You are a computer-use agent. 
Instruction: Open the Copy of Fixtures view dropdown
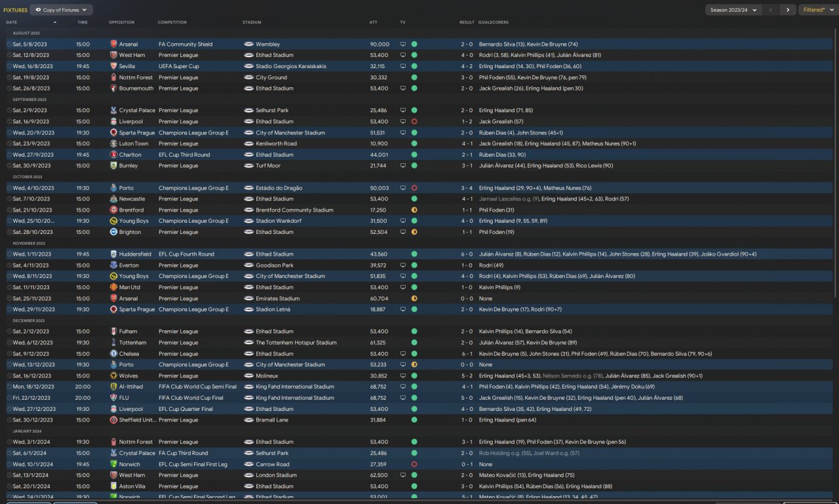tap(62, 10)
